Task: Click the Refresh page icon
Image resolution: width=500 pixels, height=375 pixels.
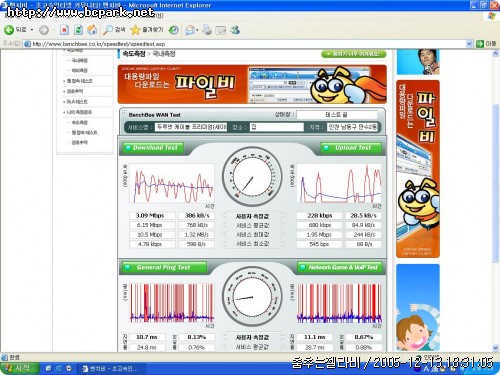Action: (x=78, y=30)
